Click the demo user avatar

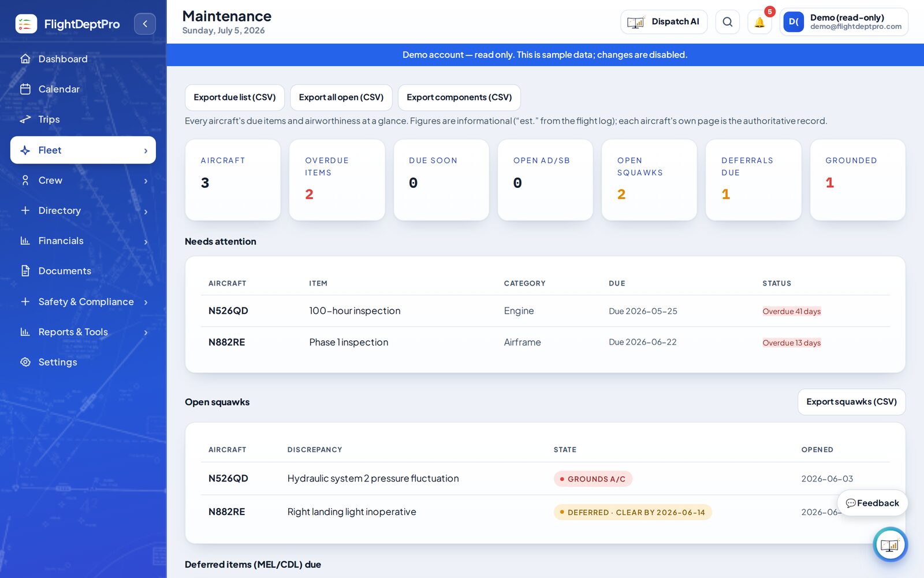793,22
